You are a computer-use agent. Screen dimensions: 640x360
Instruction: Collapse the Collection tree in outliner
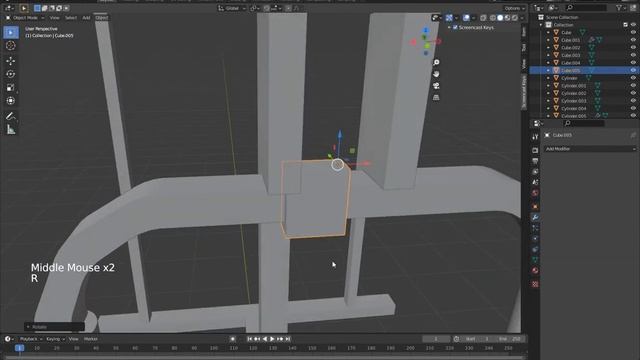coord(541,25)
